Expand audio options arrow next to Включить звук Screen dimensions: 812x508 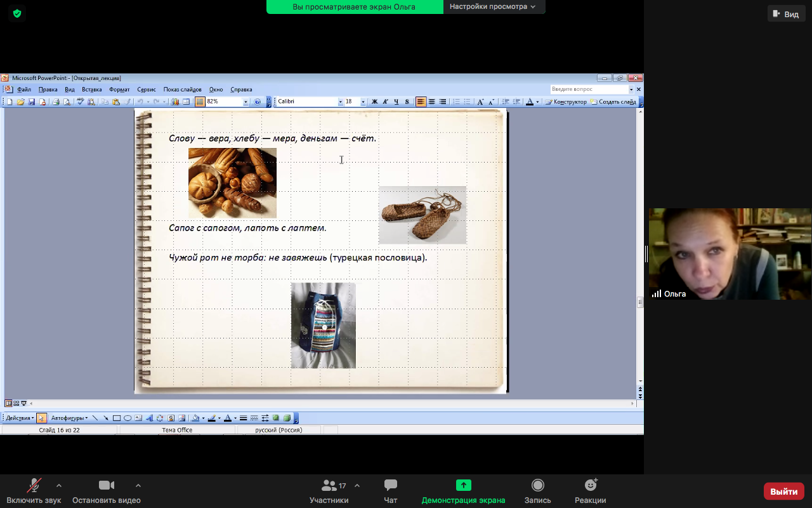[59, 485]
